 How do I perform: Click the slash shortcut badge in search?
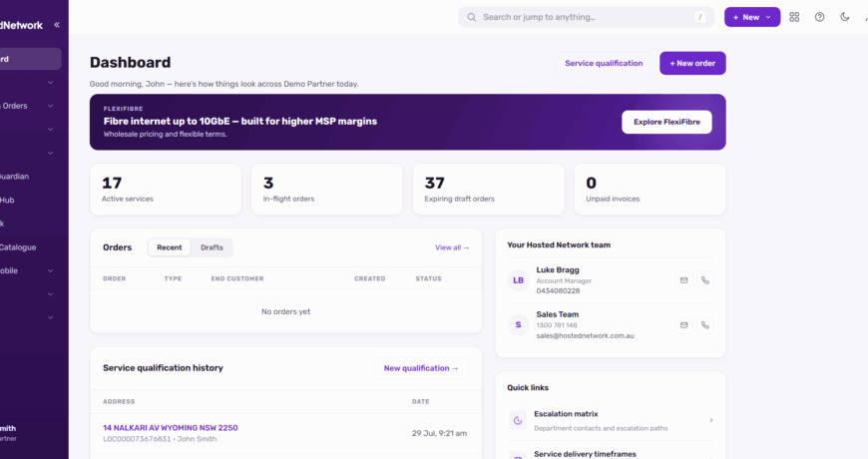click(700, 17)
